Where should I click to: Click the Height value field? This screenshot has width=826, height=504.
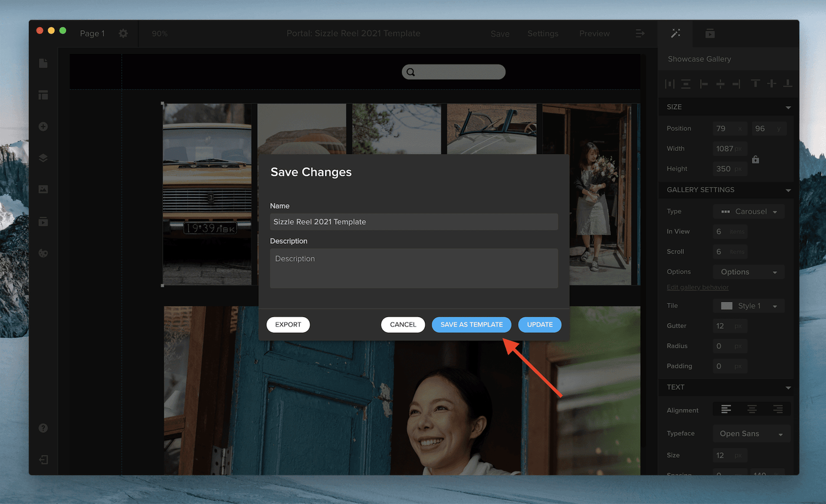[730, 169]
